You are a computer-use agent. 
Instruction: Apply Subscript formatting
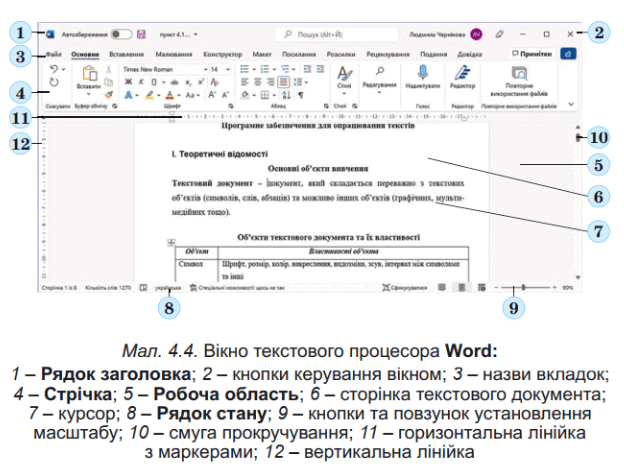tap(188, 82)
